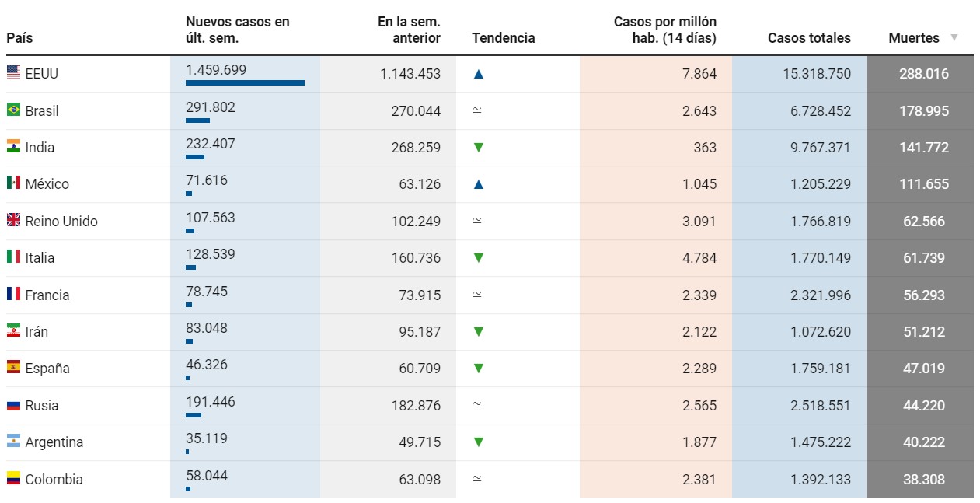
Task: Sort by the País column header
Action: 19,37
